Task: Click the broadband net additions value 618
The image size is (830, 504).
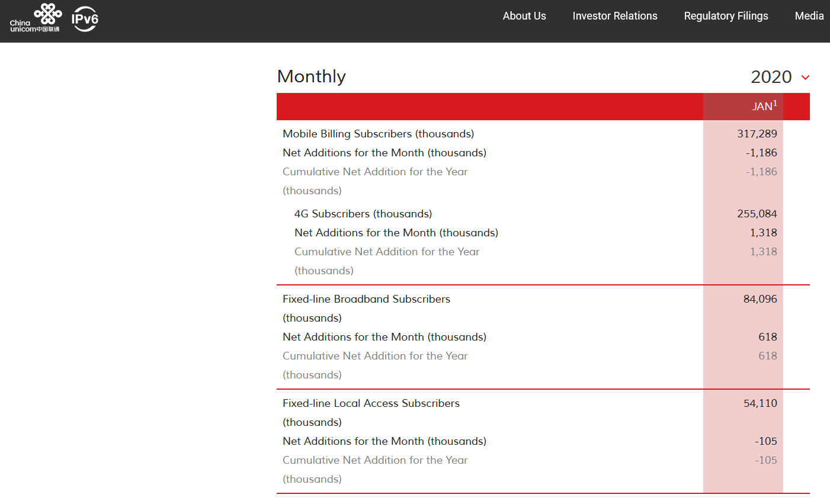Action: click(x=768, y=337)
